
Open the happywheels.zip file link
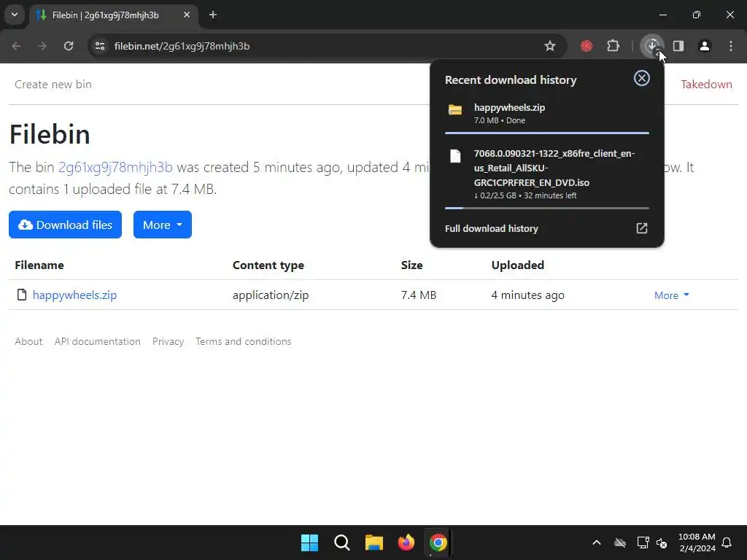(x=75, y=295)
